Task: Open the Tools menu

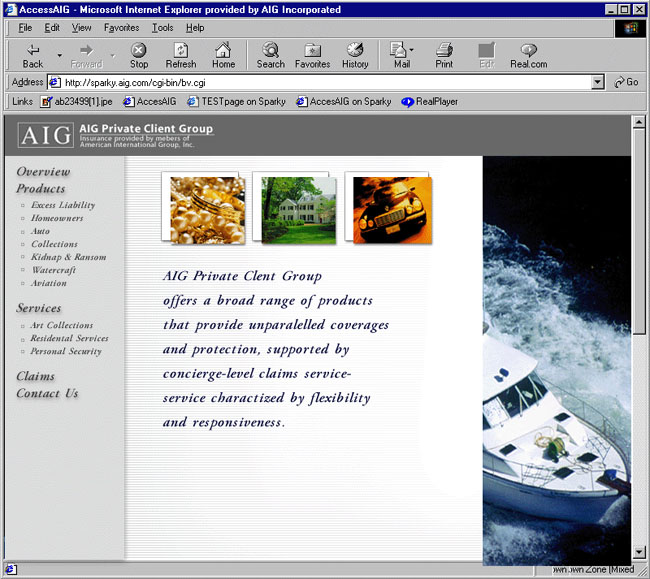Action: click(x=162, y=28)
